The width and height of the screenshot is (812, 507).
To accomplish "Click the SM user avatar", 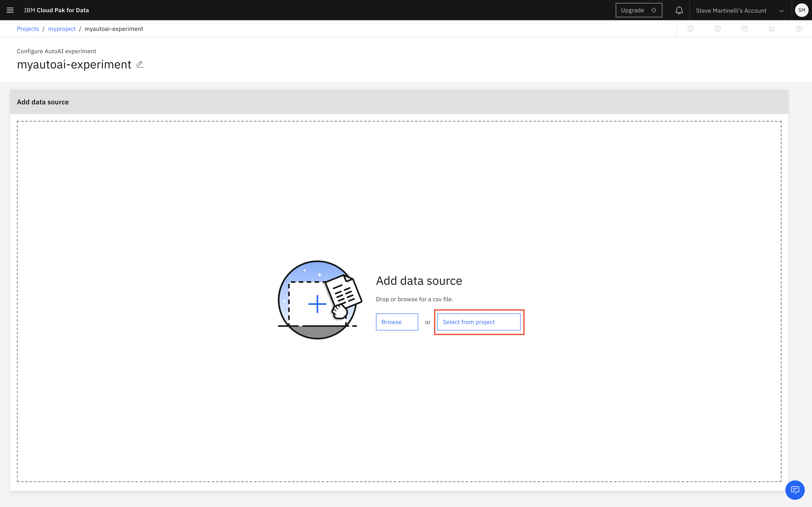I will (x=802, y=10).
